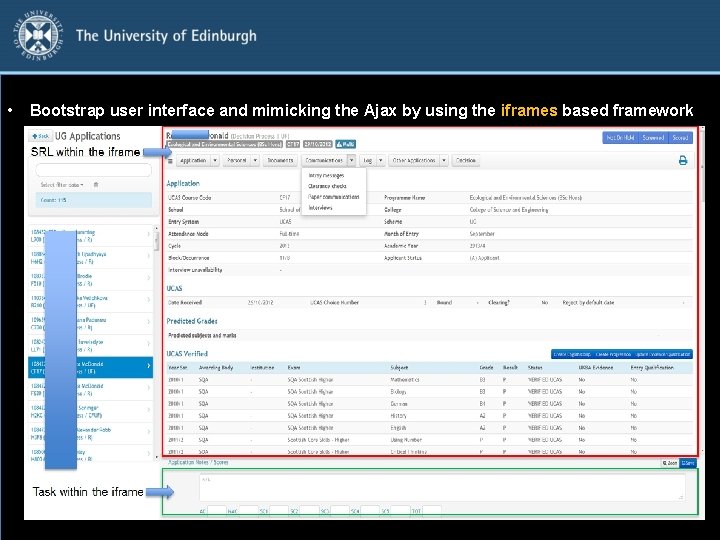Screen dimensions: 720x540
Task: Click the Not On Hold button
Action: point(620,138)
